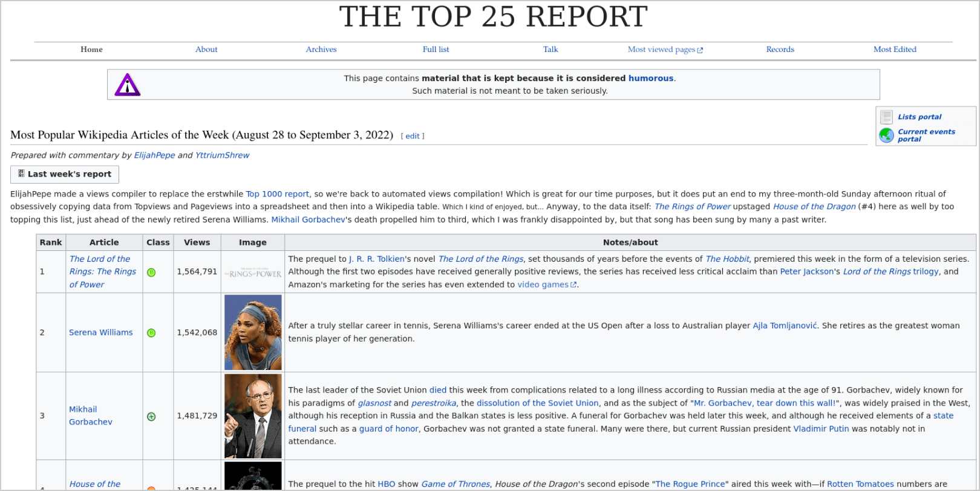Open the video games external link
980x491 pixels.
coord(547,285)
